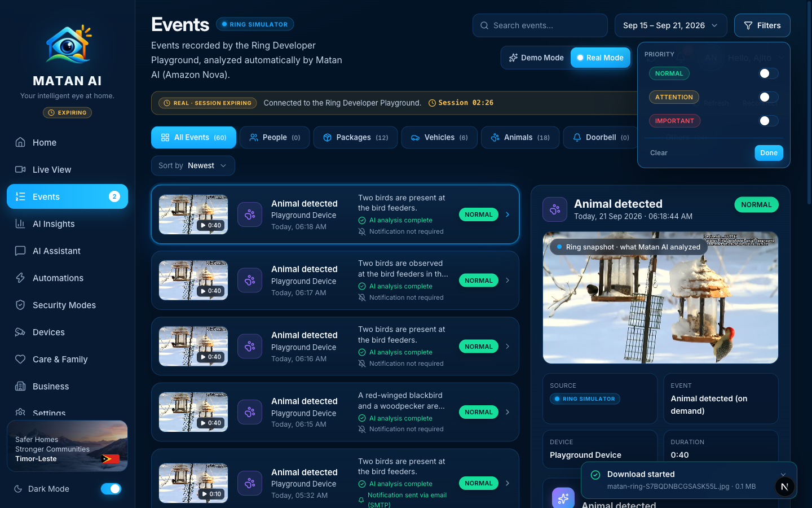Open the Sort by Newest dropdown
Screen dimensions: 812x508
pos(193,165)
